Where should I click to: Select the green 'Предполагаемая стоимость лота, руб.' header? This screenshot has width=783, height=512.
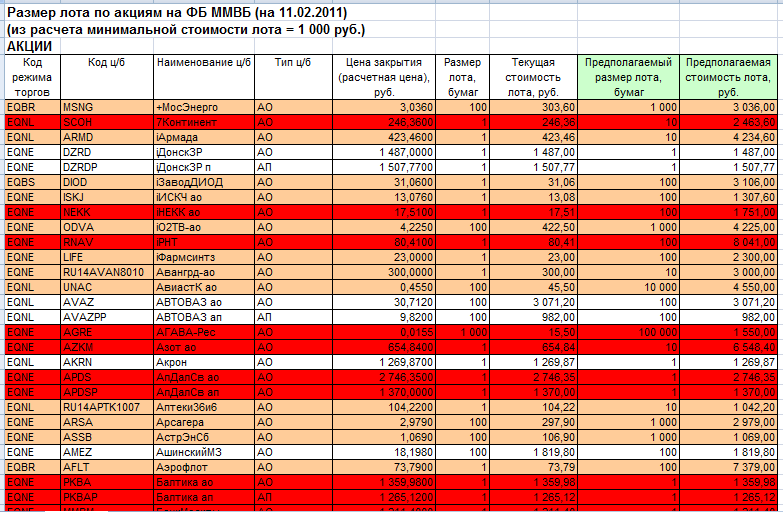(728, 77)
